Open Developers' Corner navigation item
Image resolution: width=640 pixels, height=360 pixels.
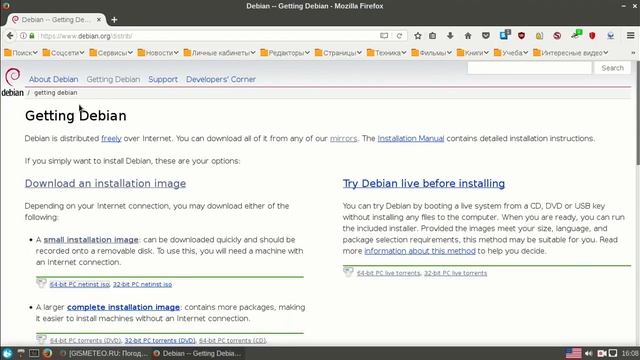pyautogui.click(x=221, y=79)
